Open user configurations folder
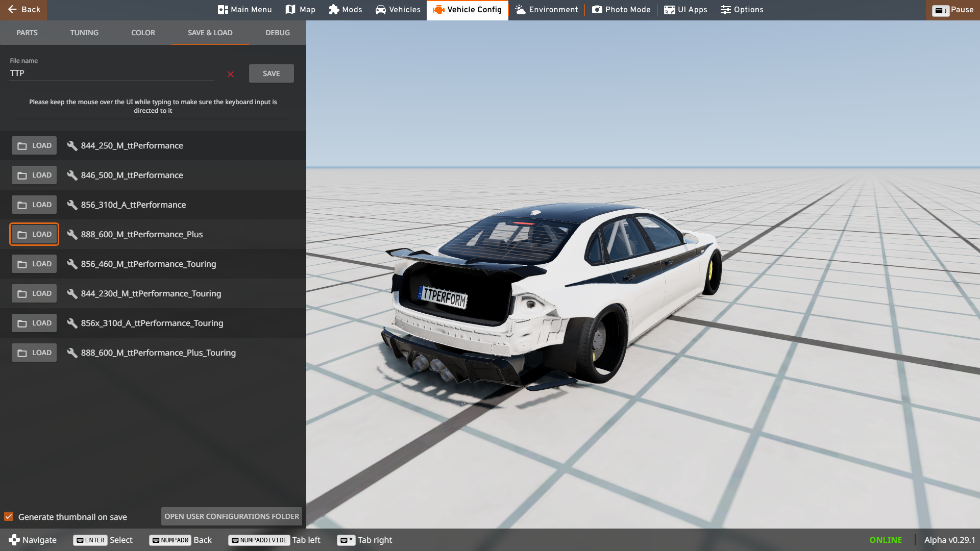 click(x=231, y=516)
